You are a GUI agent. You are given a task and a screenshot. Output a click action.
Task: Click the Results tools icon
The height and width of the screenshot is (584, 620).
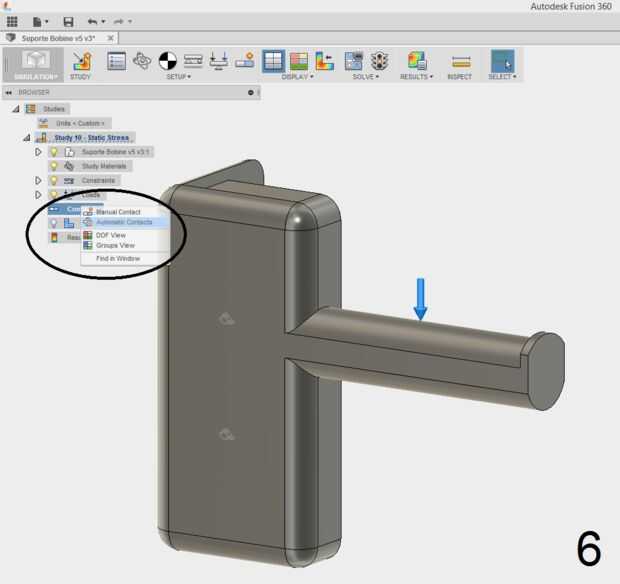tap(417, 61)
